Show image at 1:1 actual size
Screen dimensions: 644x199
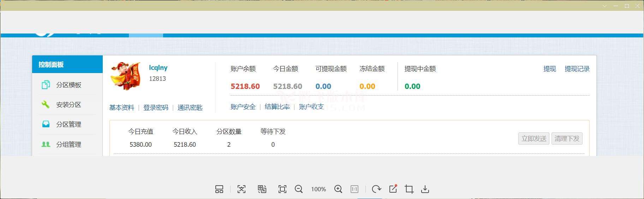pos(354,189)
